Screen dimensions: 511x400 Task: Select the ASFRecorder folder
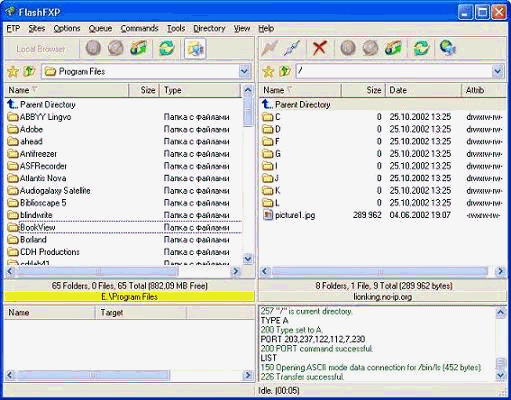pyautogui.click(x=37, y=166)
